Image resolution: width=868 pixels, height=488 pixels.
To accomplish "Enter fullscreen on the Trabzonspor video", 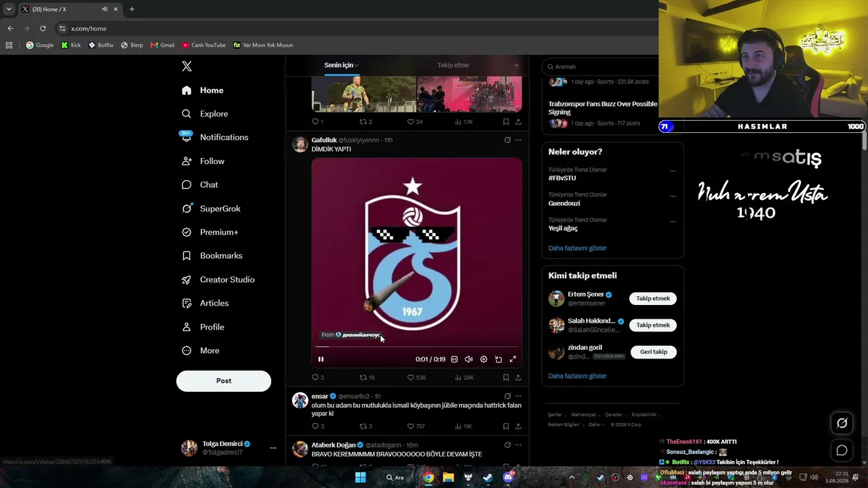I will 513,359.
